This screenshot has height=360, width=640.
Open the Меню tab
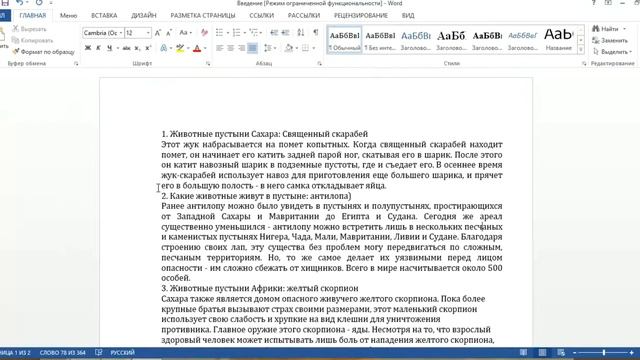click(68, 16)
